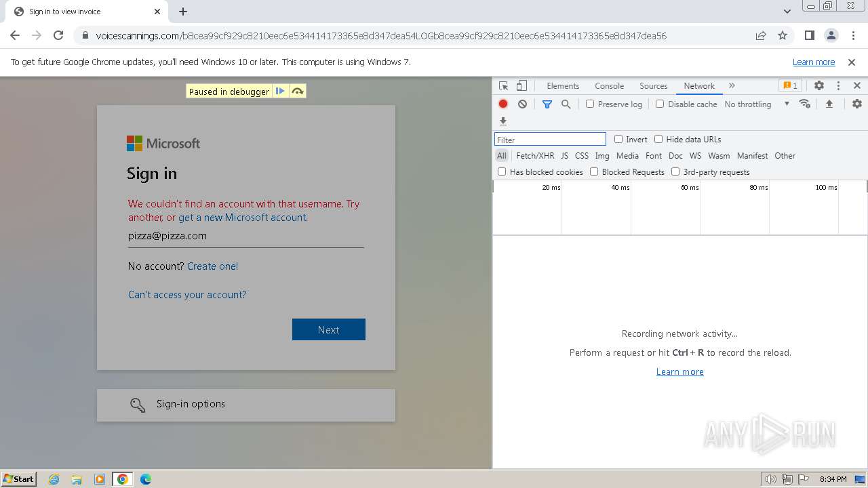Open a new browser tab
The width and height of the screenshot is (868, 488).
[x=183, y=12]
